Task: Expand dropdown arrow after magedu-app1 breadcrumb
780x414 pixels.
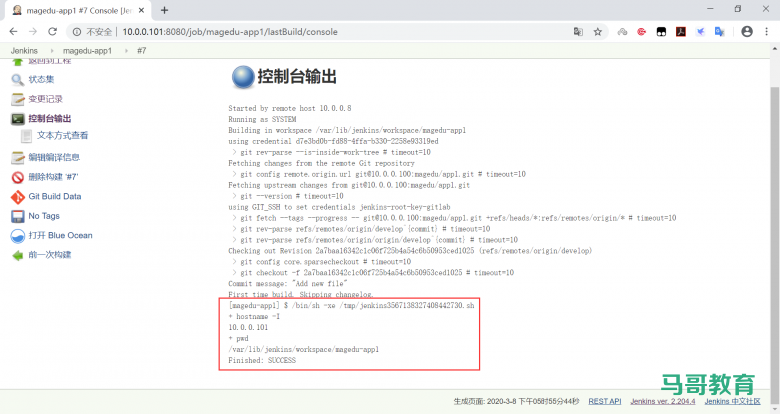Action: click(126, 51)
